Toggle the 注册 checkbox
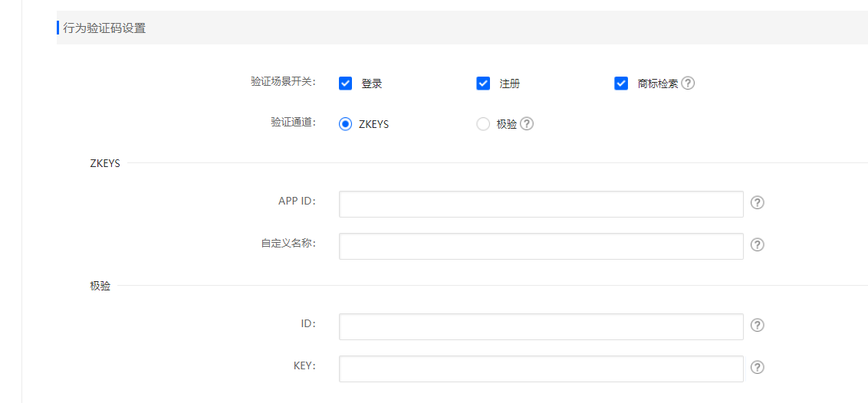Screen dimensions: 868x403 [x=483, y=84]
